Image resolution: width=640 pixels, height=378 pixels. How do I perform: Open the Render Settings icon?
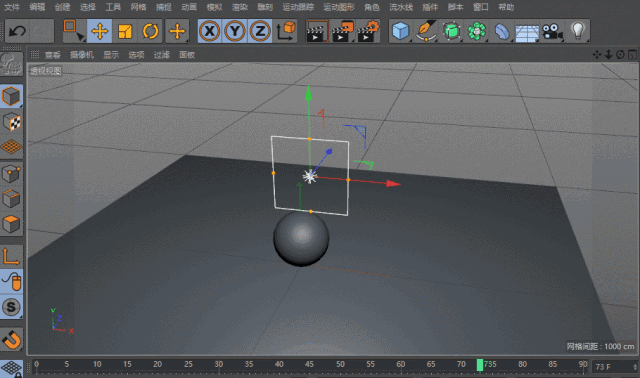coord(368,31)
